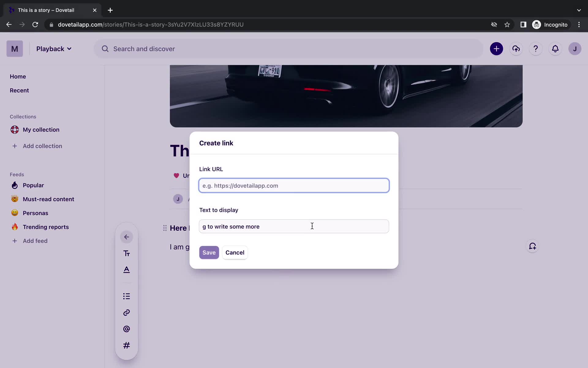Select the bulleted list tool
Image resolution: width=588 pixels, height=368 pixels.
(126, 296)
